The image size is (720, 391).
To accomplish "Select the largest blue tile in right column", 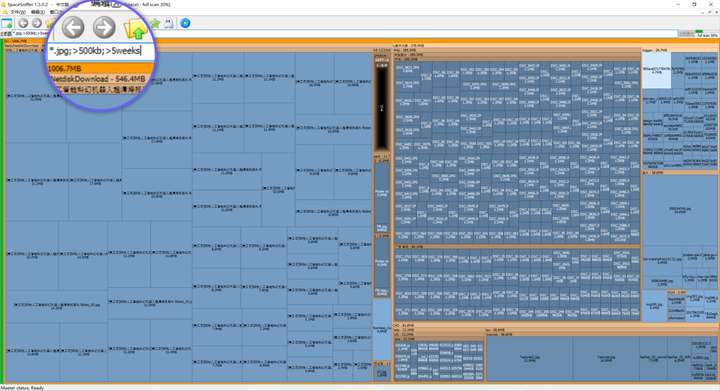I will coord(680,210).
